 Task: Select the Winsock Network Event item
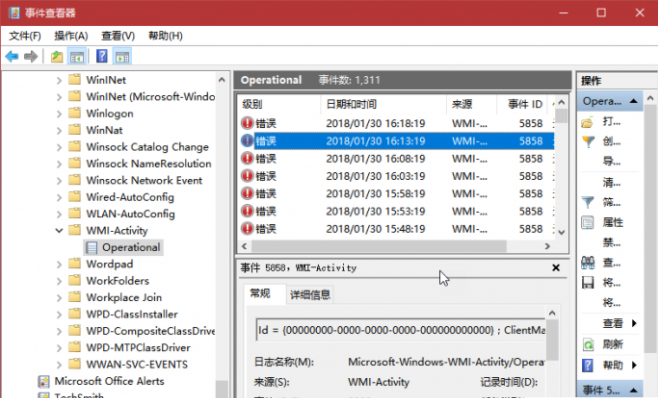pyautogui.click(x=144, y=180)
